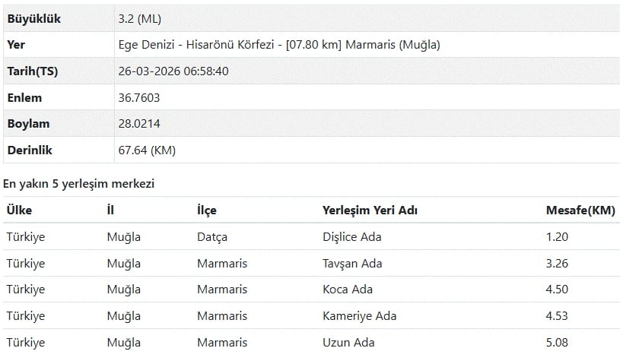
Task: Click the Derinlik value 67.64 (KM)
Action: [x=147, y=150]
